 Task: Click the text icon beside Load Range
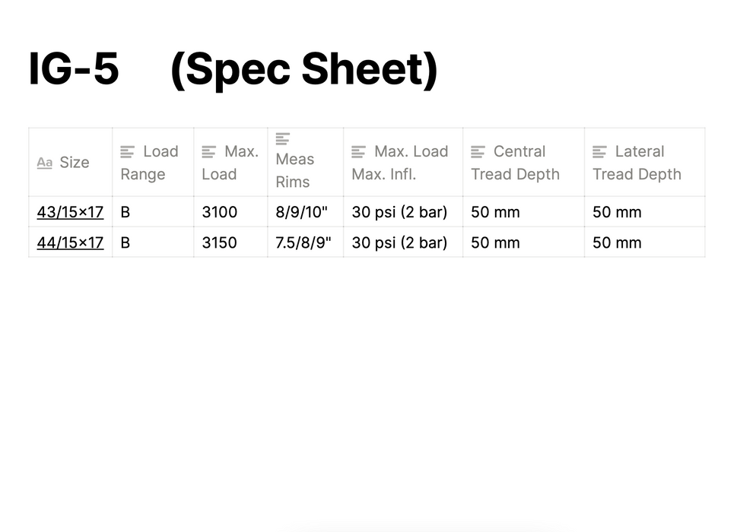[128, 152]
